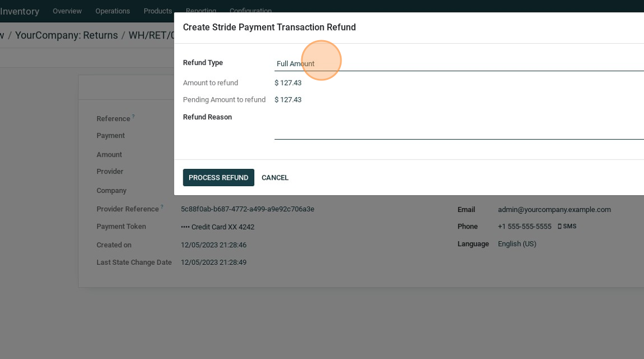Click the provider reference value 5c88f0ab-b687
The image size is (644, 359).
(x=247, y=209)
